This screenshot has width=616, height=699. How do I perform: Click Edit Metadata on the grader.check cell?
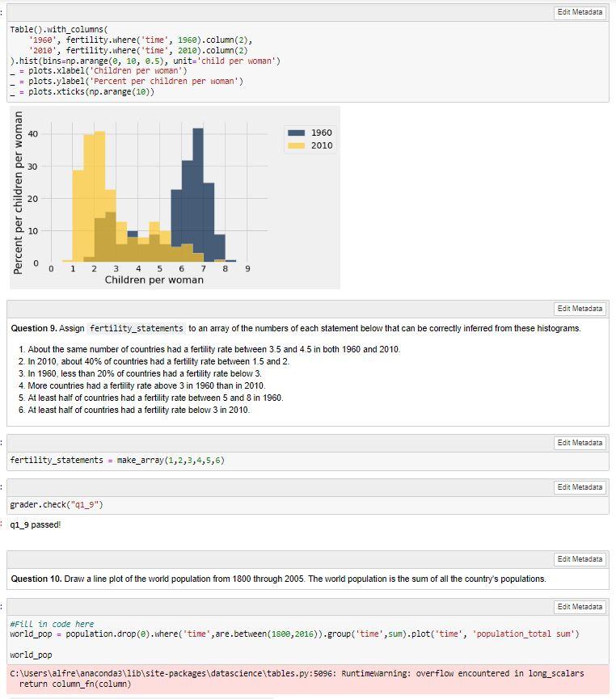click(x=580, y=487)
